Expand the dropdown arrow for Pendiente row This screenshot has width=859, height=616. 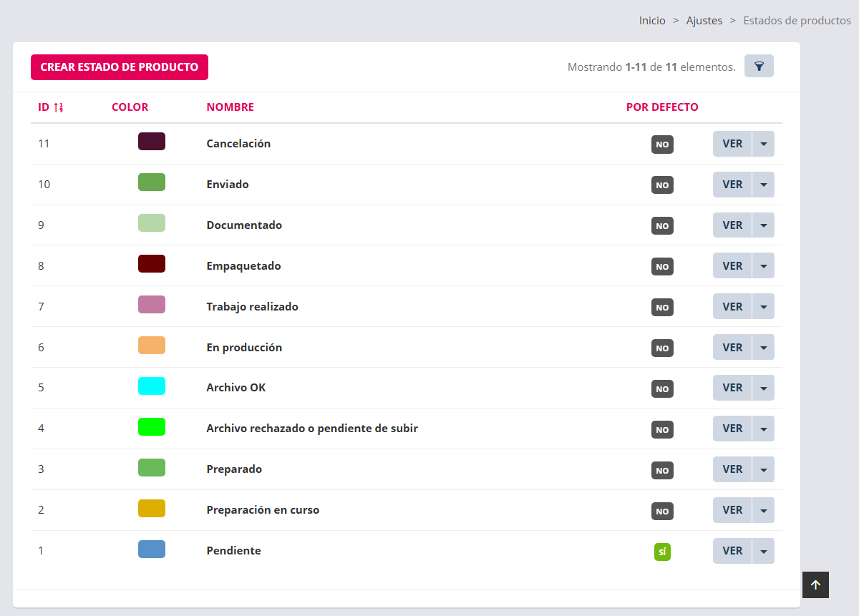[x=763, y=551]
